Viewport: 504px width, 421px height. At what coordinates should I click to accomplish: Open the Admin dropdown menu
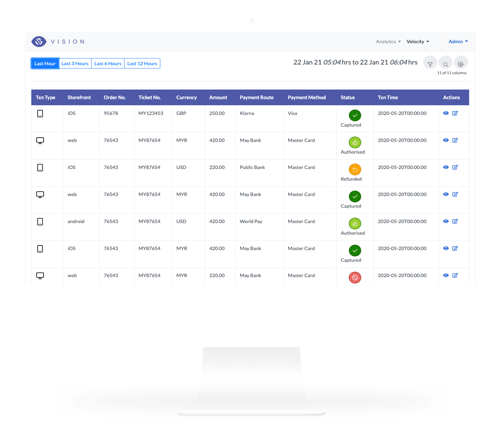point(458,42)
